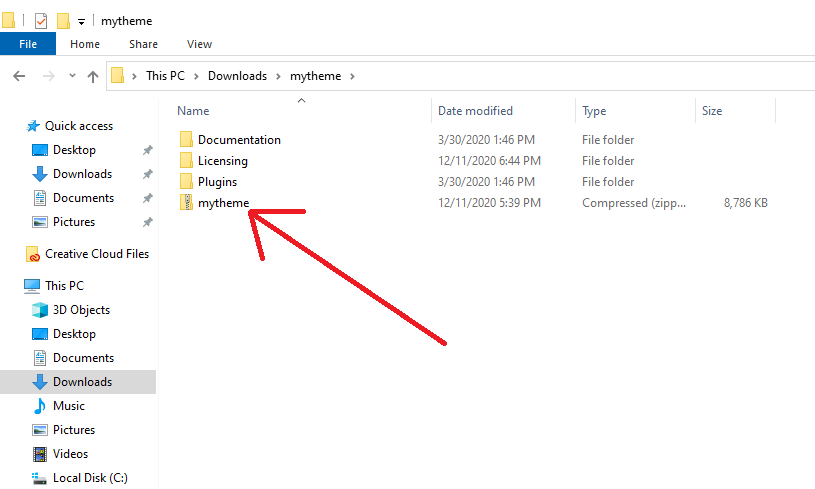The height and width of the screenshot is (489, 815).
Task: Open the Quick Access Toolbar customize dropdown
Action: point(82,21)
